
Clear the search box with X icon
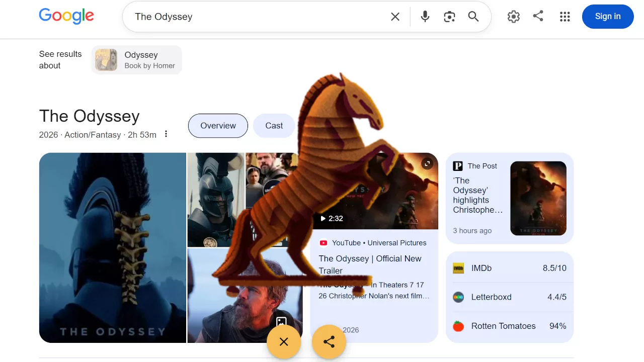point(395,17)
